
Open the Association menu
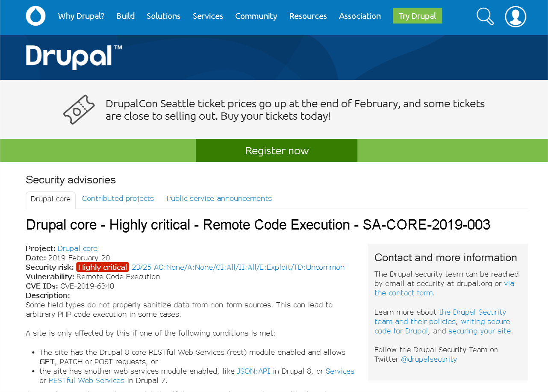[x=359, y=16]
